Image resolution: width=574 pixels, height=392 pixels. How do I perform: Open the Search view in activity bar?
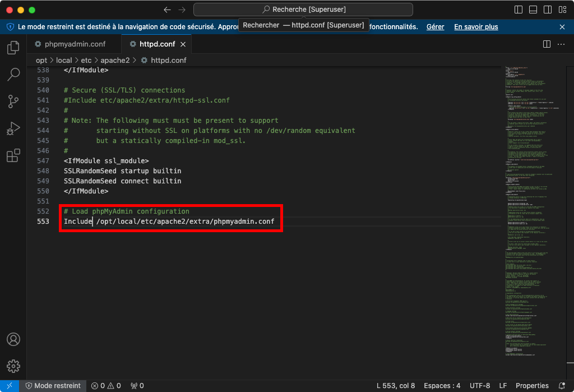pos(13,75)
